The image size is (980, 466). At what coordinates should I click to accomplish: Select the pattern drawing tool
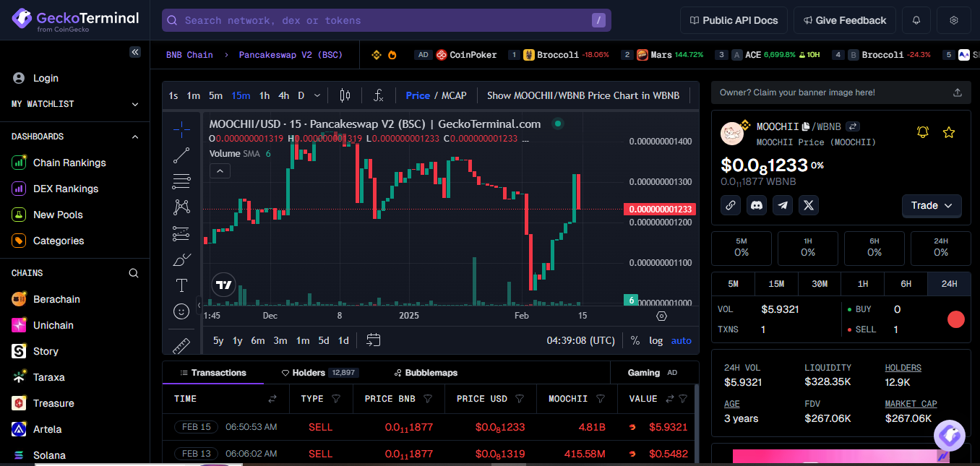point(181,207)
